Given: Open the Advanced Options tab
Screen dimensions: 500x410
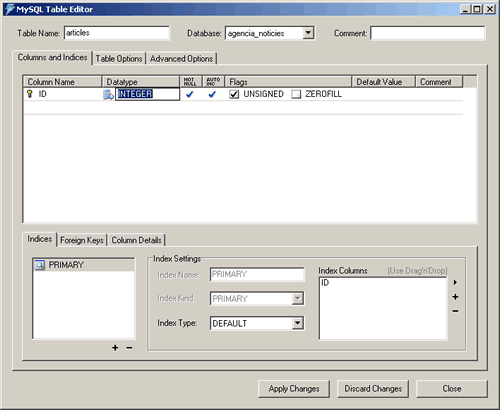Looking at the screenshot, I should tap(181, 59).
